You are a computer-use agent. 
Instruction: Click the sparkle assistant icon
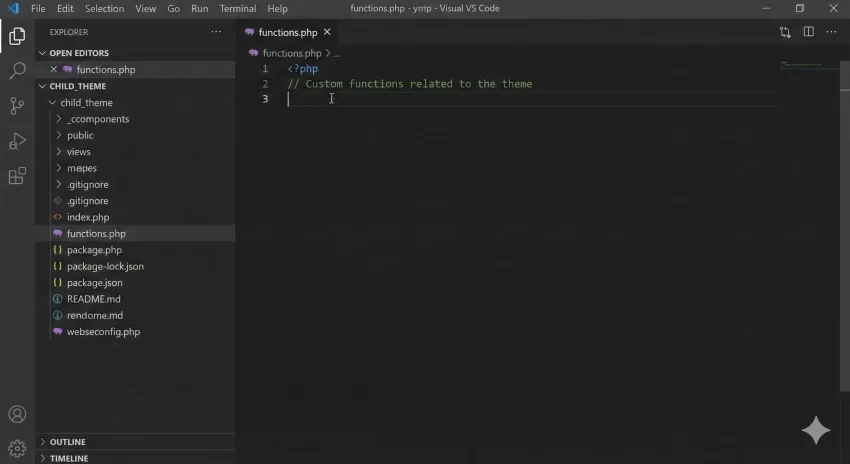(x=816, y=430)
